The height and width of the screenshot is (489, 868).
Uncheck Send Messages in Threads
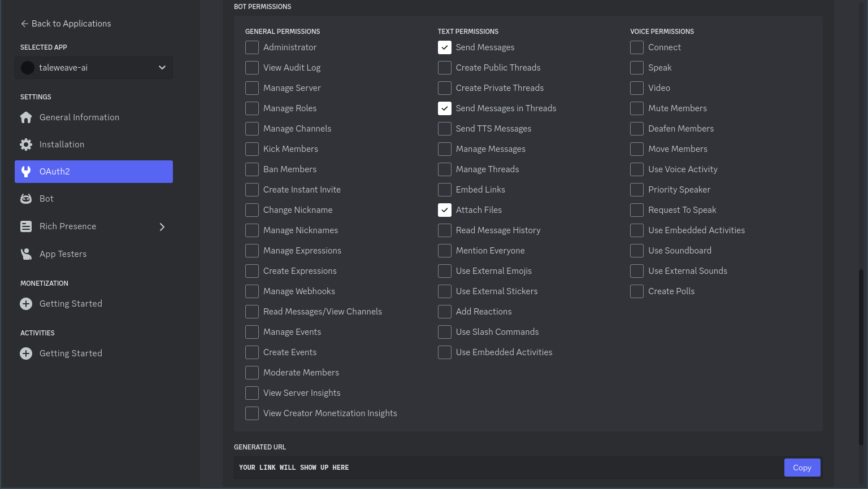445,108
